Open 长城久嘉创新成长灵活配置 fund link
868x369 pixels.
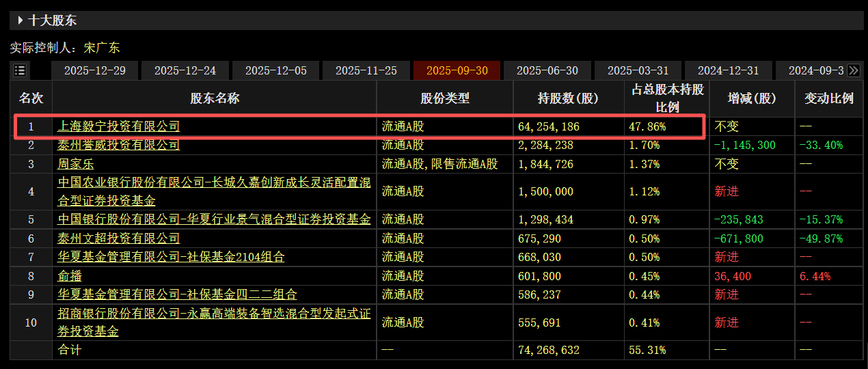tap(214, 192)
